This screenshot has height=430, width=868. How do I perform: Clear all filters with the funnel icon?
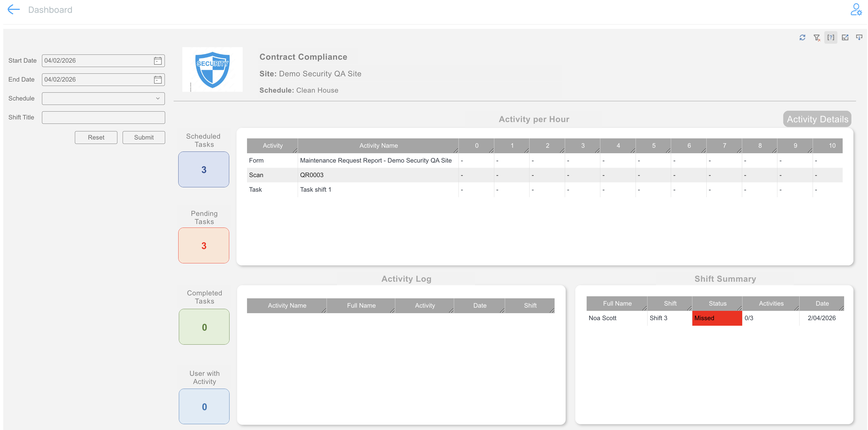tap(816, 37)
